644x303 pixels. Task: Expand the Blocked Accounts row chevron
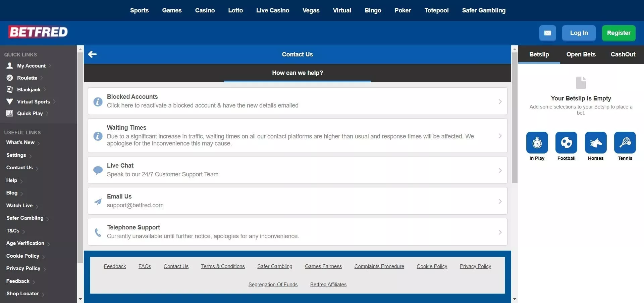click(x=500, y=101)
